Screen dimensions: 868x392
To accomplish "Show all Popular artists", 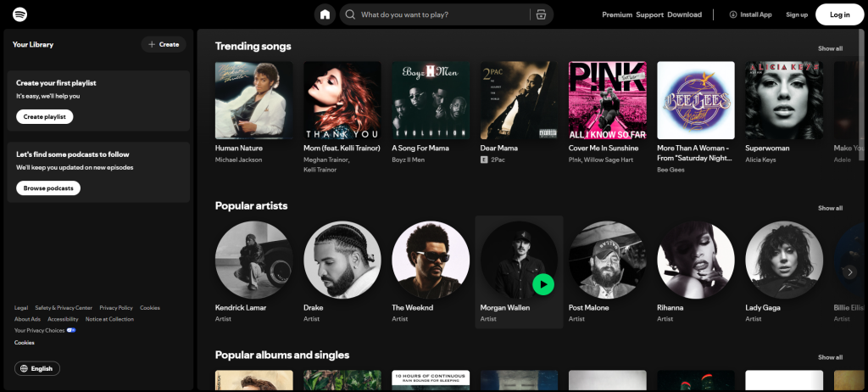I will coord(831,208).
